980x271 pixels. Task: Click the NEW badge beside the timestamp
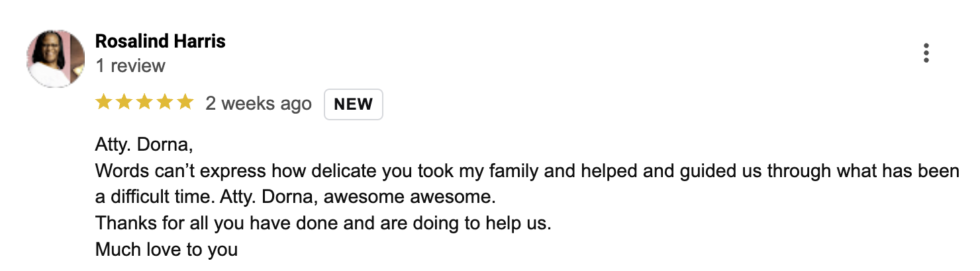click(x=353, y=104)
